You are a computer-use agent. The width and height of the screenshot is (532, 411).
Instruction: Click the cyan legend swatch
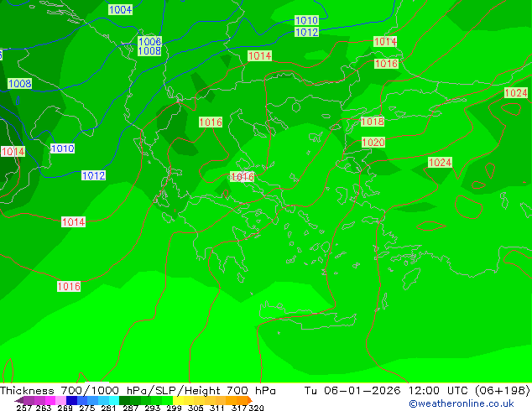coord(113,400)
